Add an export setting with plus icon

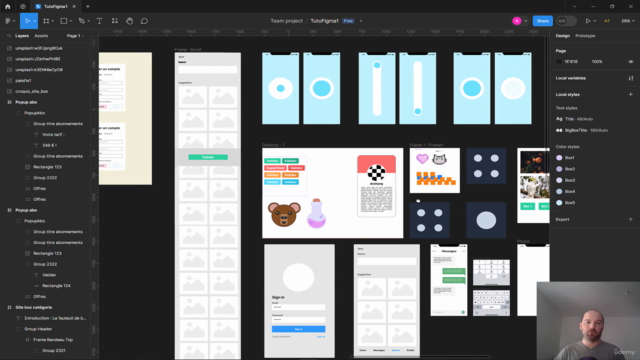coord(631,219)
